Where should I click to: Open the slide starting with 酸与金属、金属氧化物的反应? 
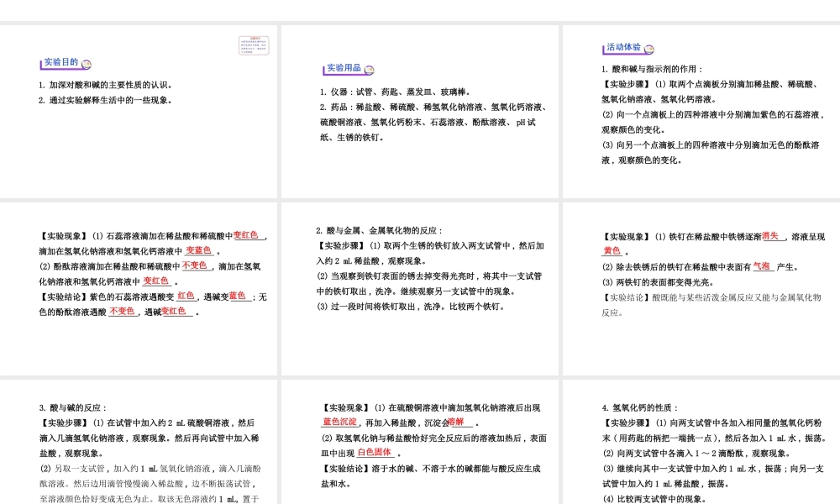click(420, 289)
